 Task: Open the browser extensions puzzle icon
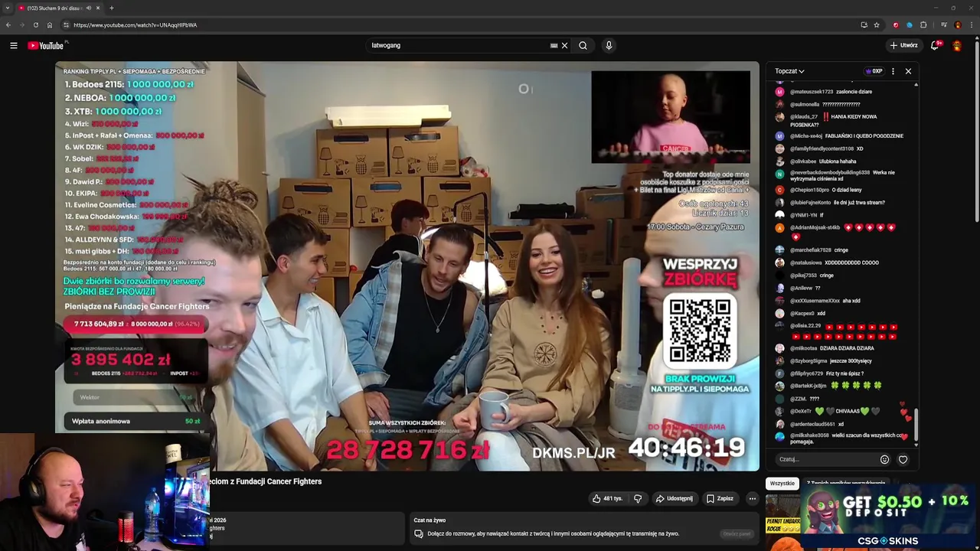pos(923,25)
